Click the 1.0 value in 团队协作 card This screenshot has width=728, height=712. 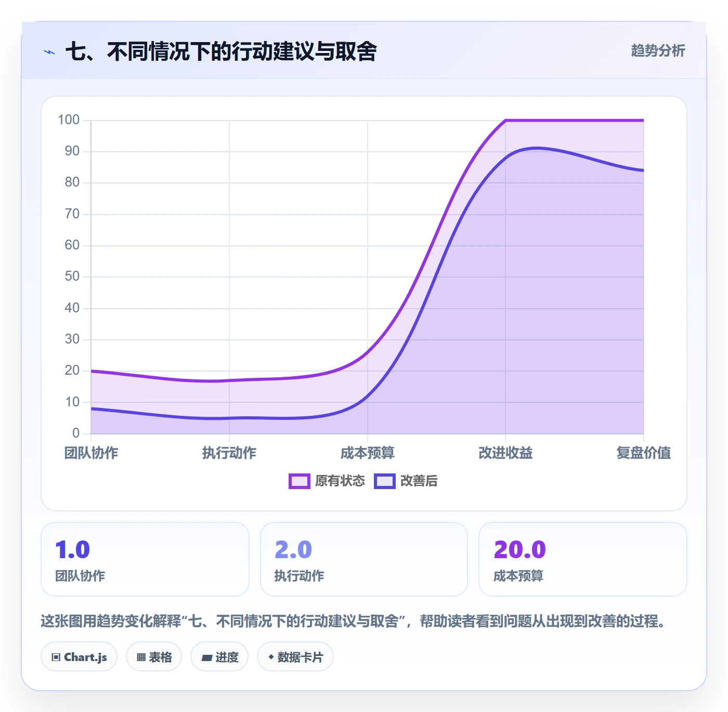(x=73, y=550)
